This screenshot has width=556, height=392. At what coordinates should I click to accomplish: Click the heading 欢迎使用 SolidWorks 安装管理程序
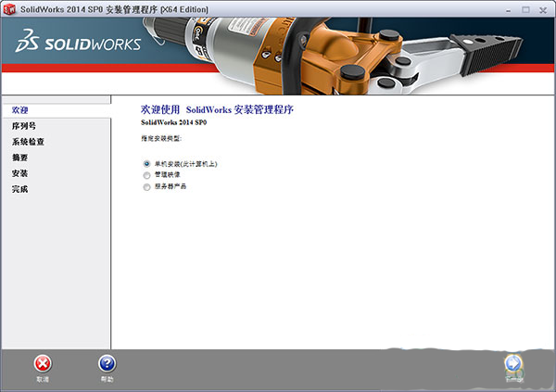[x=217, y=109]
